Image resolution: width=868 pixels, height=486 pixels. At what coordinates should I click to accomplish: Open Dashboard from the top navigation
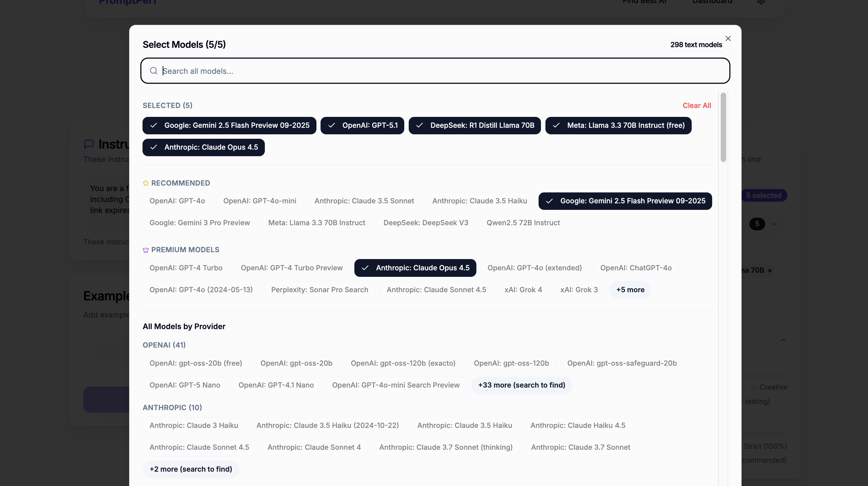pos(712,2)
